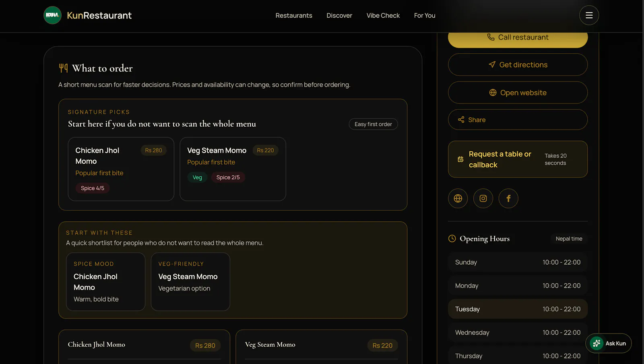644x364 pixels.
Task: Click the fork and knife icon
Action: coord(63,68)
